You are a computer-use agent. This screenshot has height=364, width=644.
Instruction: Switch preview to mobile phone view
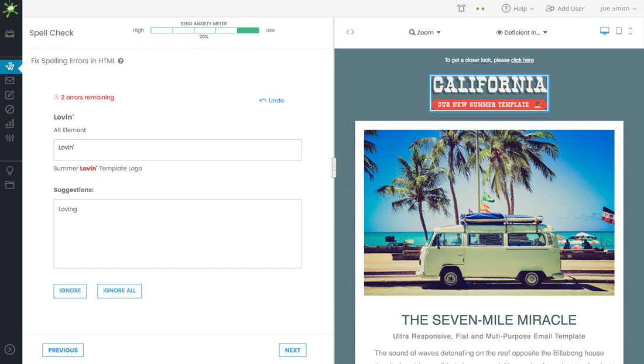(x=631, y=31)
